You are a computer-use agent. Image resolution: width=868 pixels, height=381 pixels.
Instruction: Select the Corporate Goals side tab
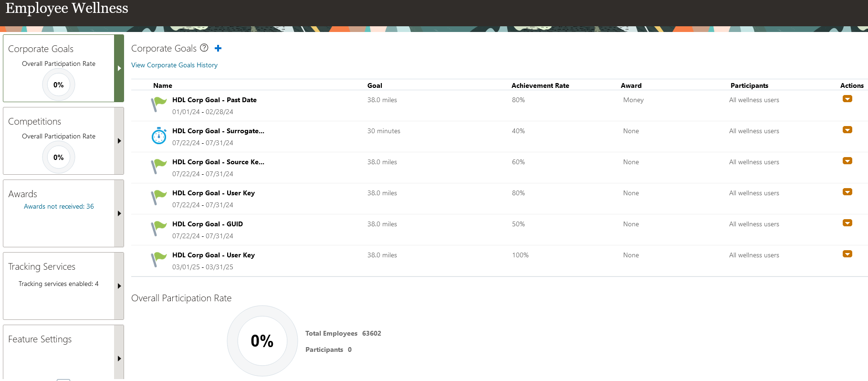pos(63,68)
